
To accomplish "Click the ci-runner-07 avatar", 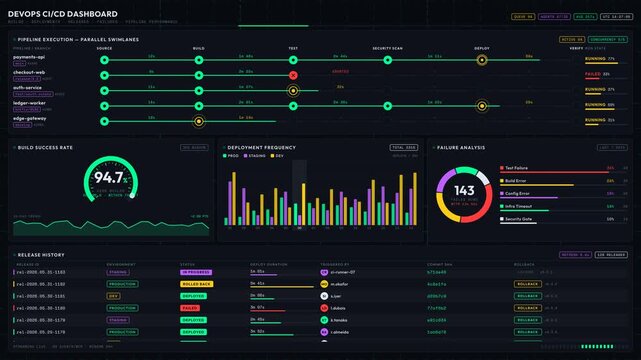I will click(324, 272).
